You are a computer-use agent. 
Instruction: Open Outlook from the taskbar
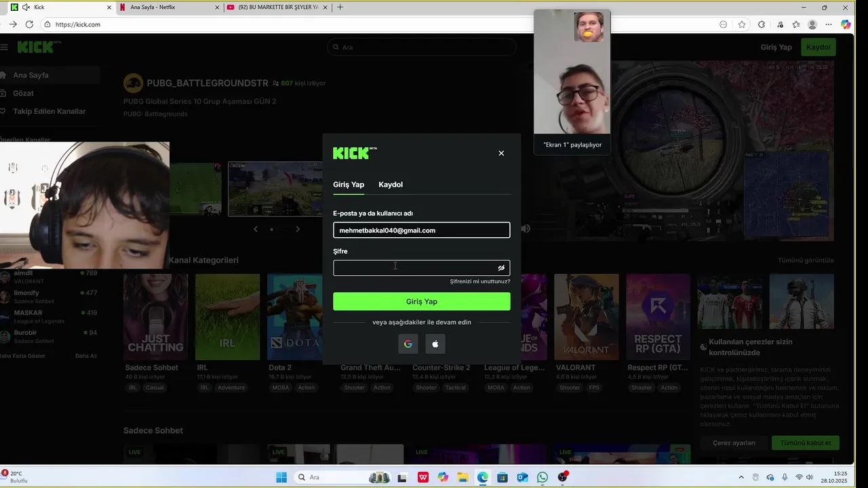pos(522,477)
